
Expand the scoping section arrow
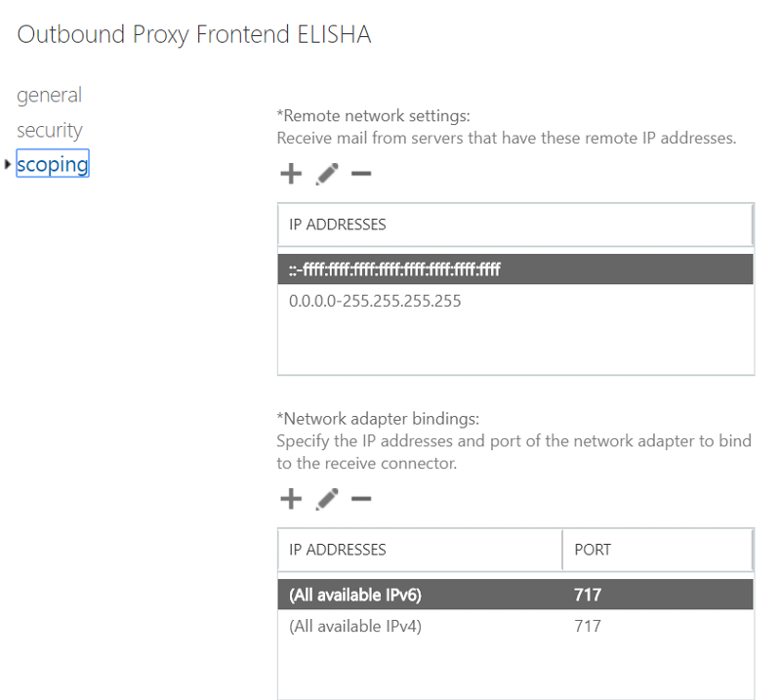point(8,166)
